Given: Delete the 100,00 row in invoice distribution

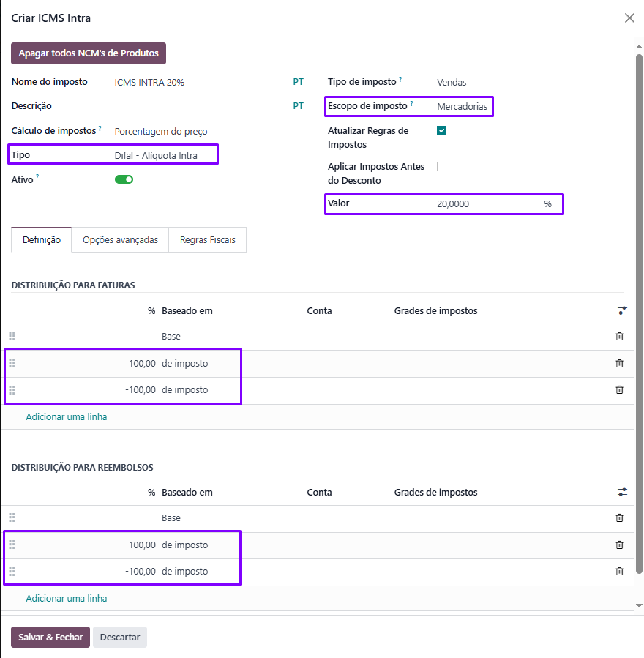Looking at the screenshot, I should pyautogui.click(x=619, y=364).
